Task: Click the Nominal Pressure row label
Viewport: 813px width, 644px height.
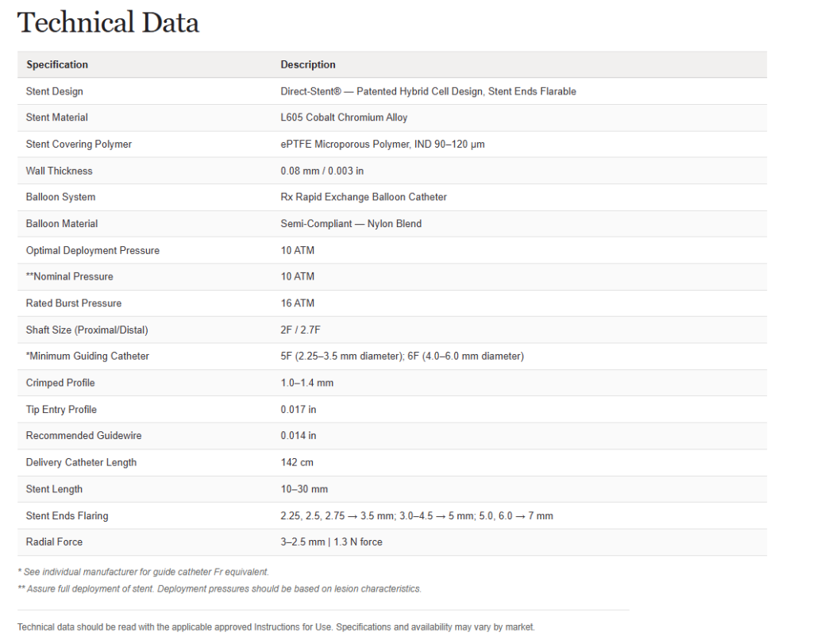Action: (x=70, y=277)
